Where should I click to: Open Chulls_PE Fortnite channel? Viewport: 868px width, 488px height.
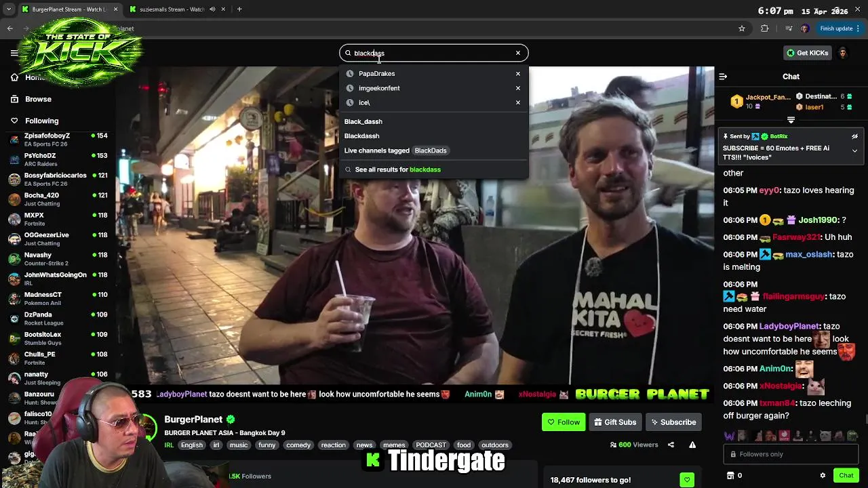58,358
